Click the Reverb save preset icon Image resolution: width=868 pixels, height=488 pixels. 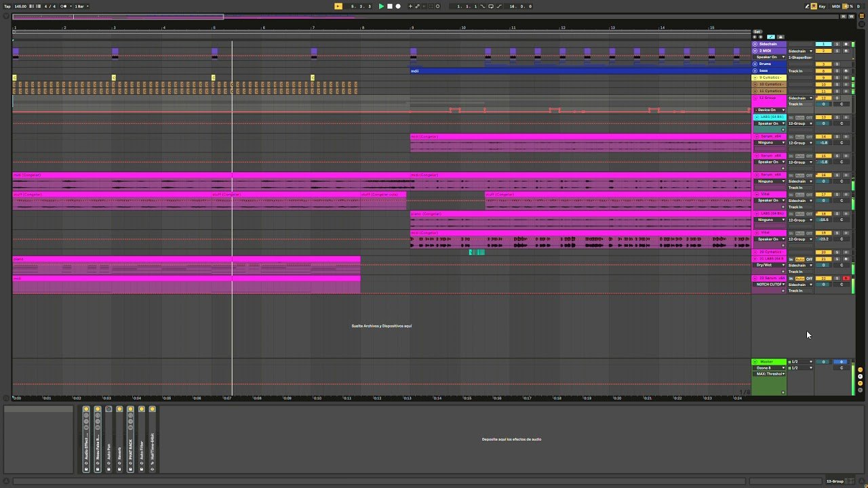pos(119,469)
